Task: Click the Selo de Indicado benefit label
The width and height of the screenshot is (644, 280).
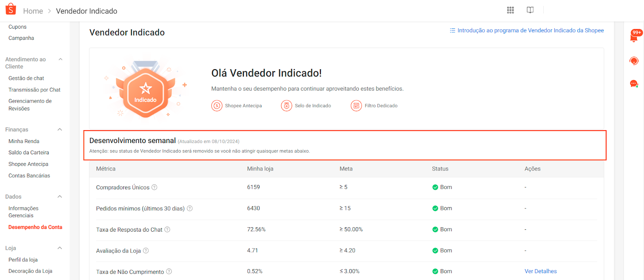Action: tap(313, 106)
